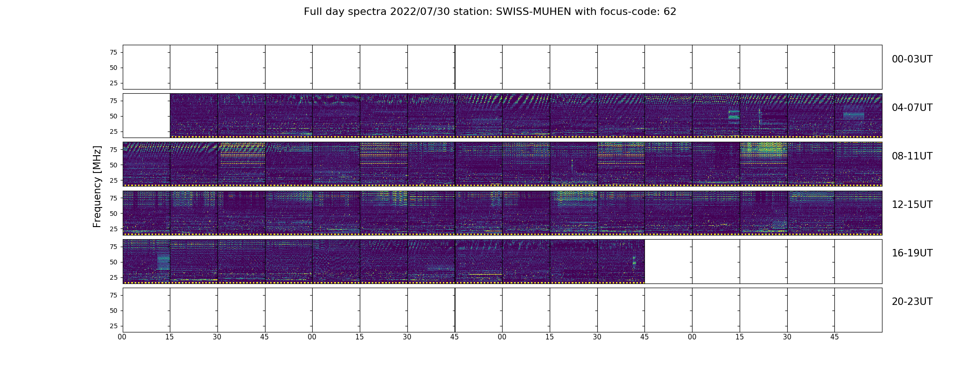Image resolution: width=980 pixels, height=373 pixels.
Task: Click the 75 MHz tick of the 00-03UT row
Action: 113,52
